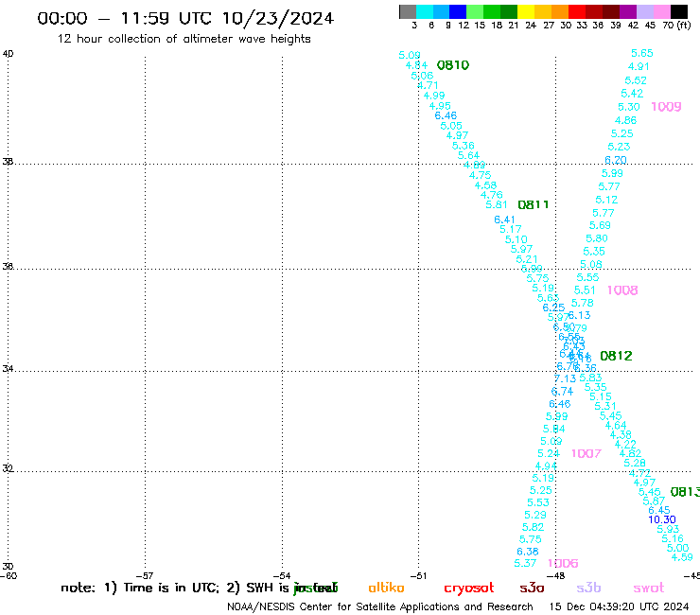Pick the dark blue 9-12 ft legend swatch
The image size is (700, 615).
pos(458,11)
